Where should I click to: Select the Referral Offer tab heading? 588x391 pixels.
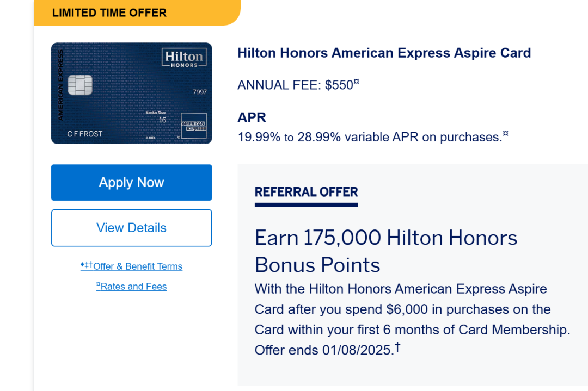(306, 193)
